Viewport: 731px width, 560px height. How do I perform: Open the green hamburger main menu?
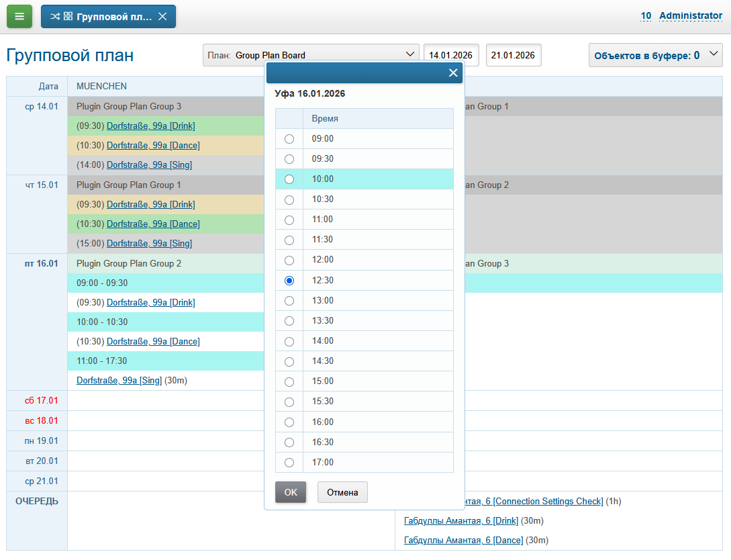[19, 17]
